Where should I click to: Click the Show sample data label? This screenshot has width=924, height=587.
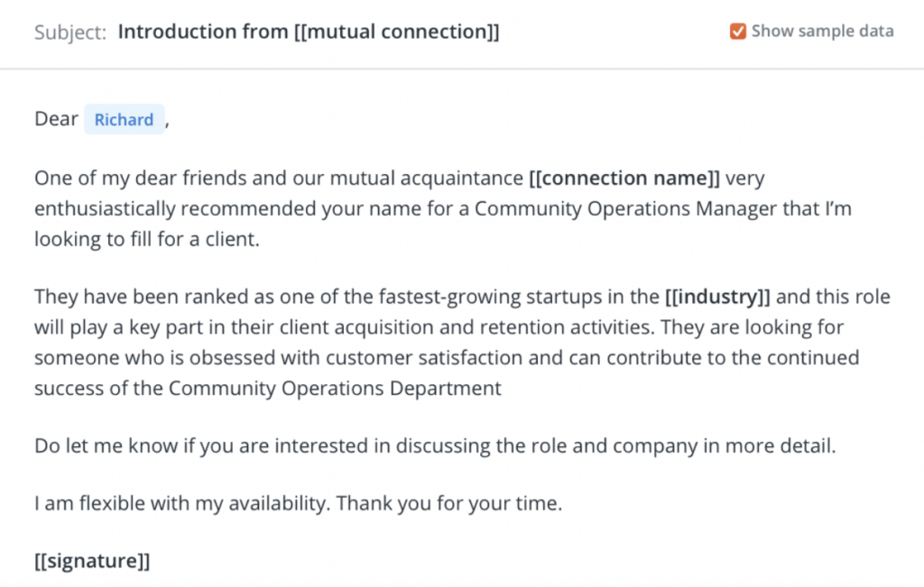coord(822,32)
